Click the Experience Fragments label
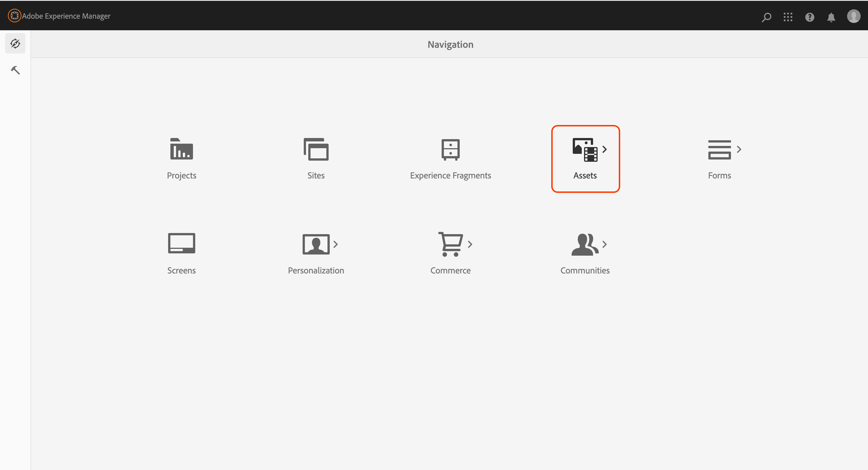This screenshot has height=470, width=868. (450, 176)
